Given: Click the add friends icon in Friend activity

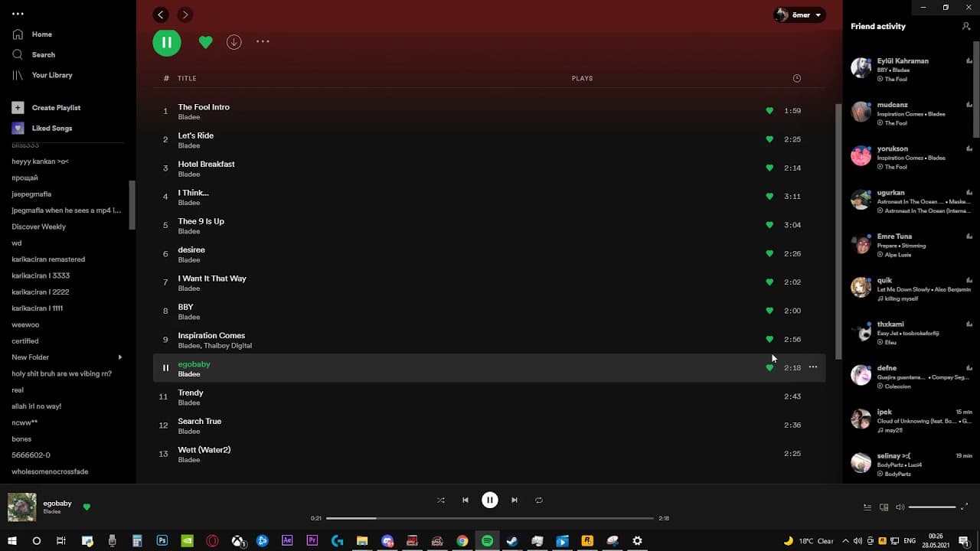Looking at the screenshot, I should click(966, 26).
